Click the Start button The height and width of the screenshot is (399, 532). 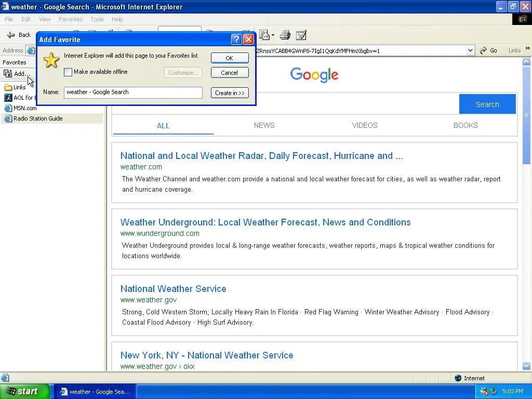pyautogui.click(x=24, y=391)
